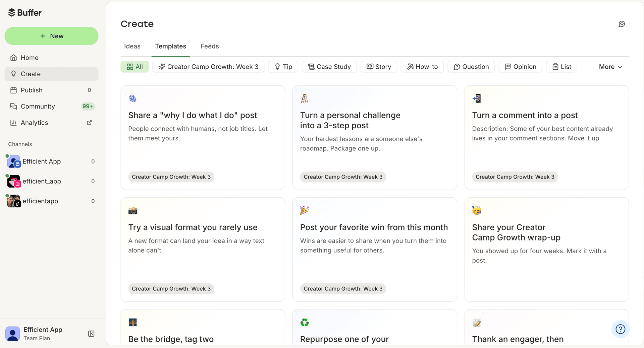This screenshot has height=348, width=644.
Task: Go to Publish section
Action: click(x=51, y=90)
